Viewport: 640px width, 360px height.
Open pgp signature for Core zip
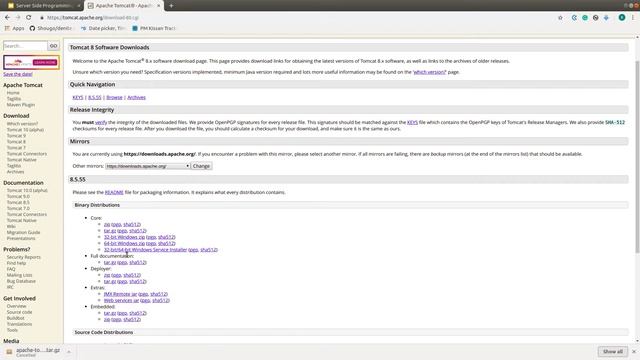[x=116, y=224]
